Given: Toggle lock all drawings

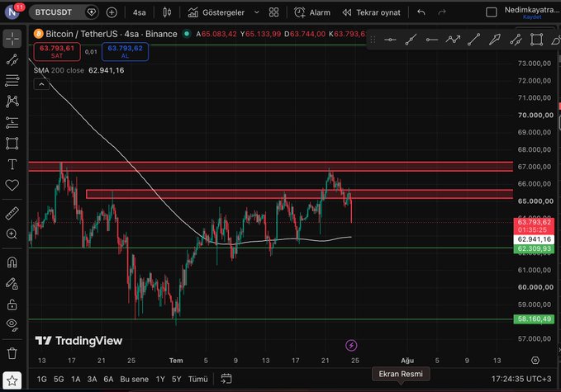Looking at the screenshot, I should pos(12,305).
